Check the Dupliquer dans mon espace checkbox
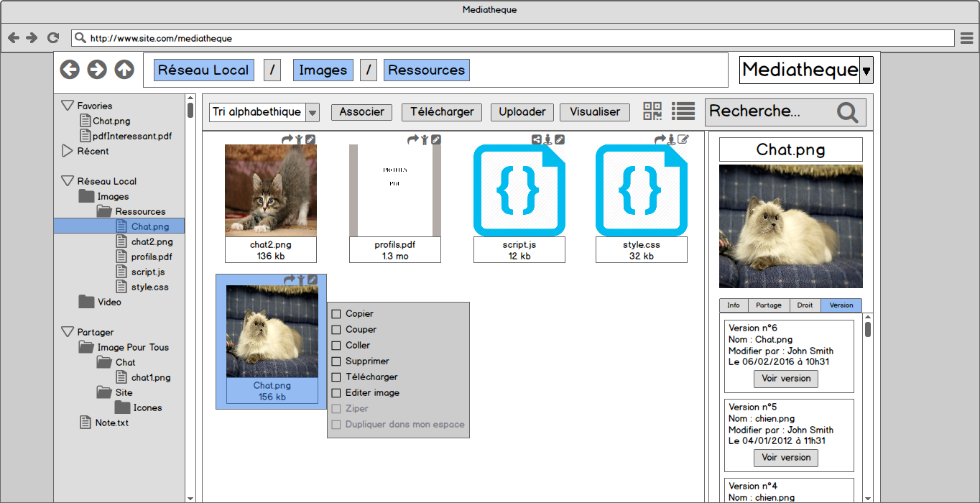This screenshot has width=980, height=503. 336,425
